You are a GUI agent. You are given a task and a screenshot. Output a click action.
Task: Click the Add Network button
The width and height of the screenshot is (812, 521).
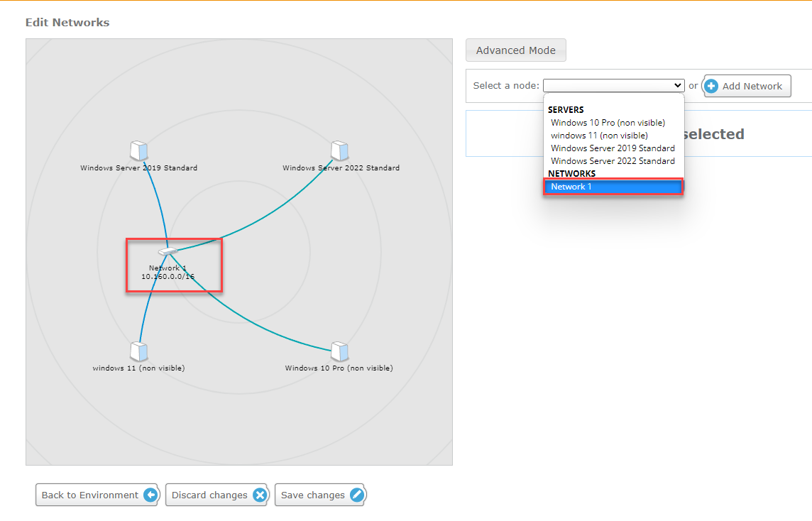point(746,86)
